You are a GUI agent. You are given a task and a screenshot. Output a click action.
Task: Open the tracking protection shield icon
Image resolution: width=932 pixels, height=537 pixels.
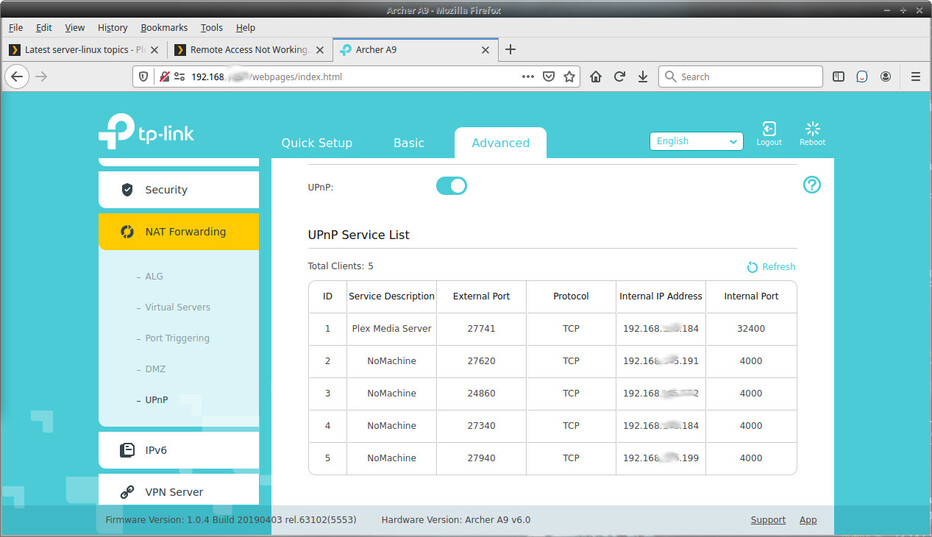click(x=143, y=77)
